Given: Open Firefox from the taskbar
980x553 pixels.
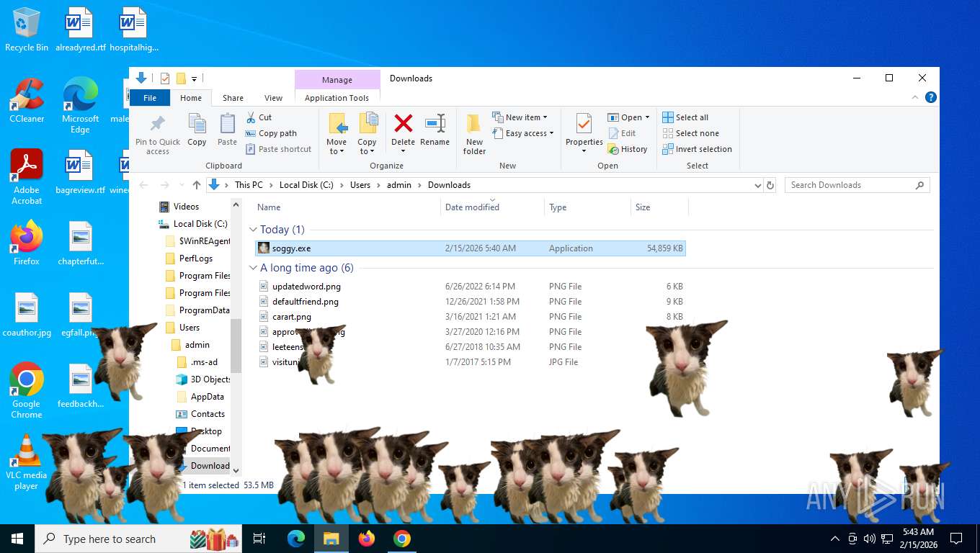Looking at the screenshot, I should pyautogui.click(x=367, y=539).
